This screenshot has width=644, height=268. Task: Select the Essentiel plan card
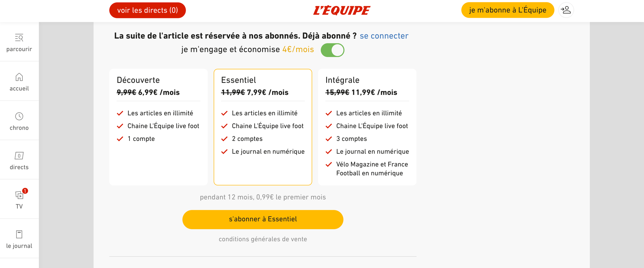pyautogui.click(x=263, y=127)
